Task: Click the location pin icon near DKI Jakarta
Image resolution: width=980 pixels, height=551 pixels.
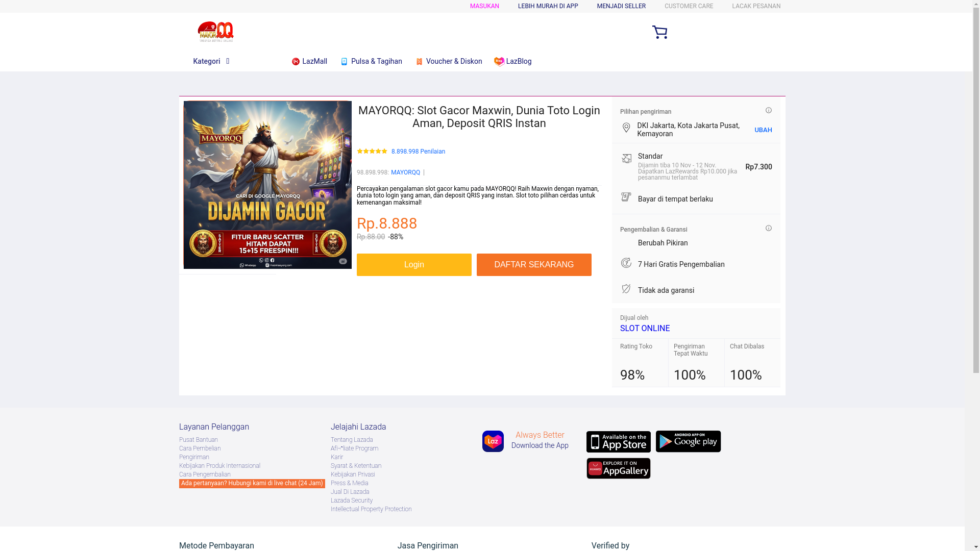Action: point(626,128)
